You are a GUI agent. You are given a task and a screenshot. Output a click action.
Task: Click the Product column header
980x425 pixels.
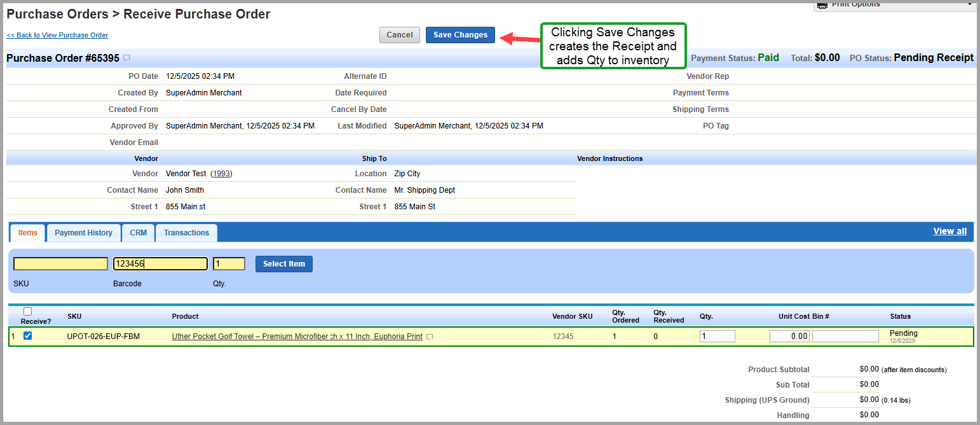185,316
